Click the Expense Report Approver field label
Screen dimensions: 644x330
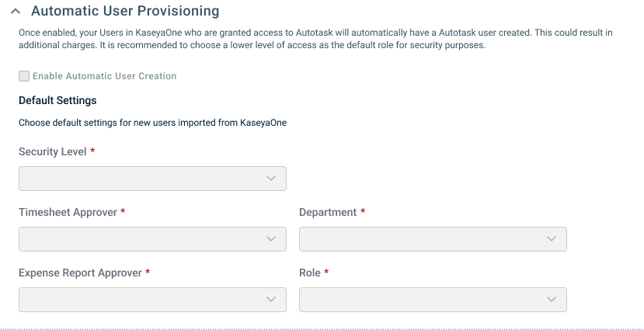(81, 273)
